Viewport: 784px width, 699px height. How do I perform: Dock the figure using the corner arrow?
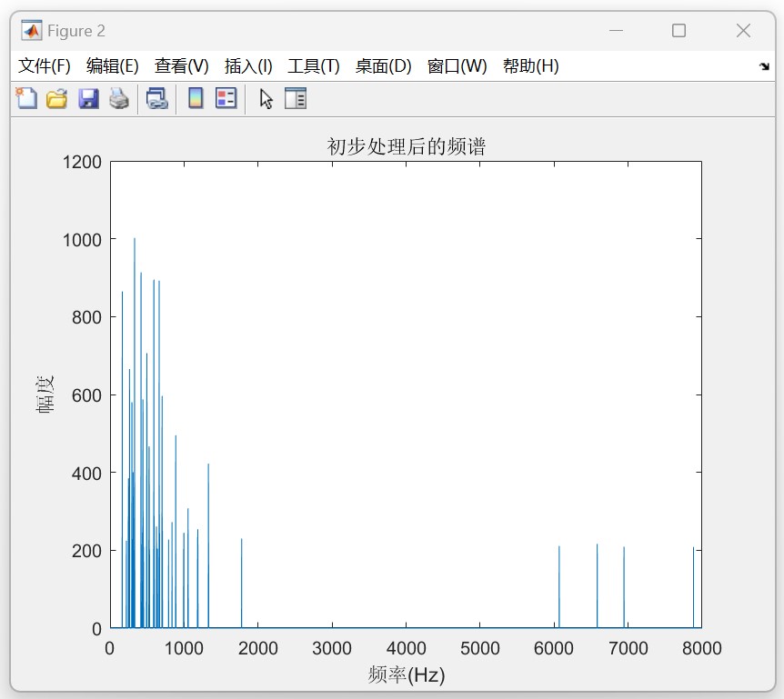(764, 66)
